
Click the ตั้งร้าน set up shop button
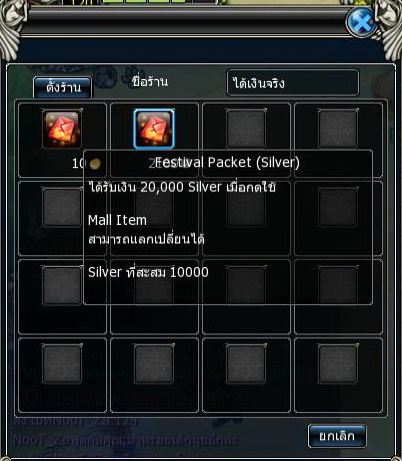[x=62, y=88]
